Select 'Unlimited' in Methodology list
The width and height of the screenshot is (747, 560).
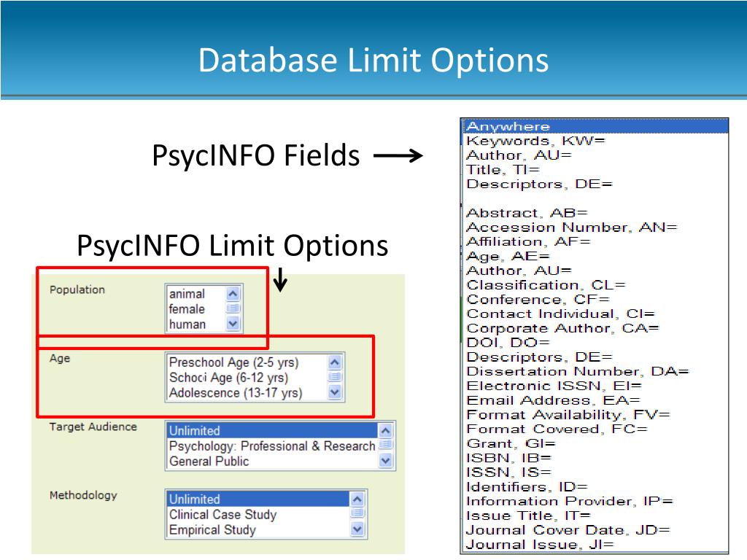coord(258,499)
